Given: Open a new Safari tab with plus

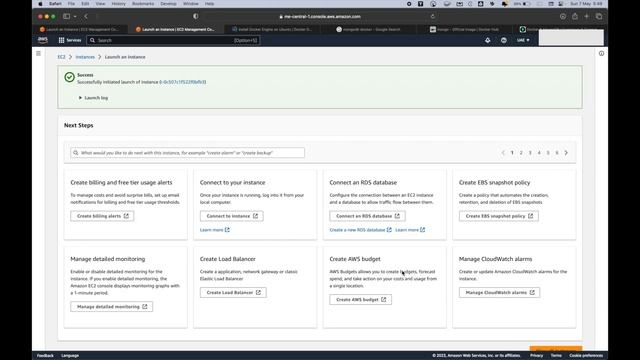Looking at the screenshot, I should (587, 16).
